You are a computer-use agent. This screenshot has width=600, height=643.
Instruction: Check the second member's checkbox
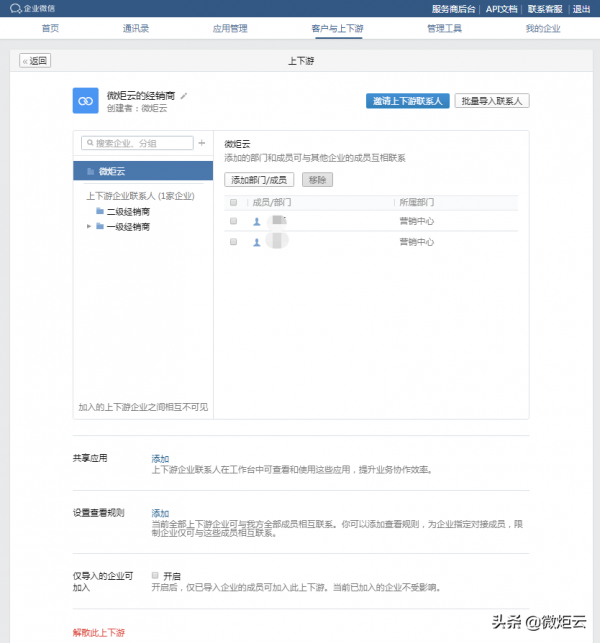233,242
